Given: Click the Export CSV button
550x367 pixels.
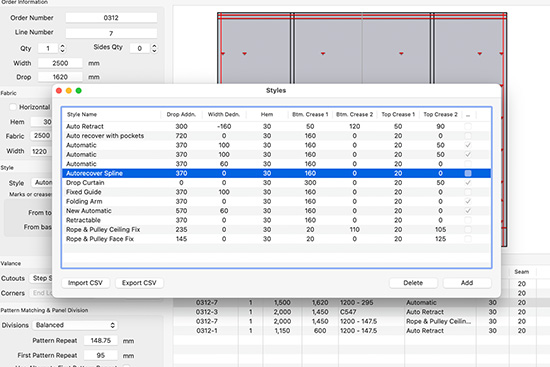Looking at the screenshot, I should tap(139, 283).
